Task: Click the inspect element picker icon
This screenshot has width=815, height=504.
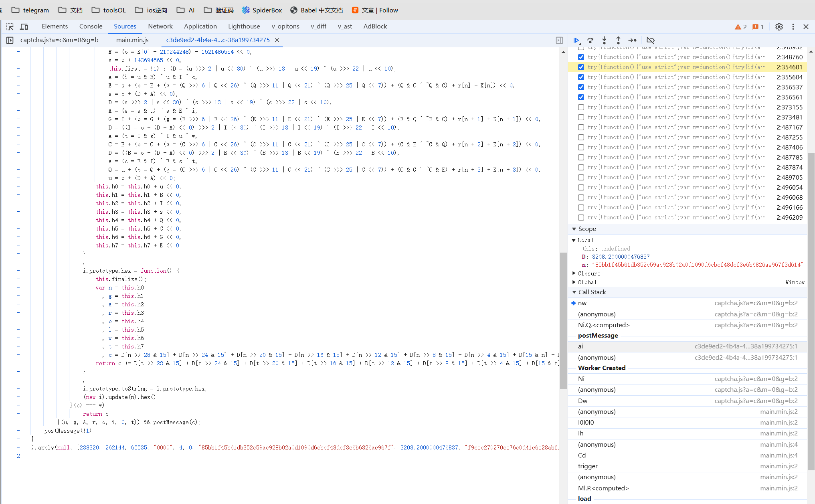Action: pos(10,26)
